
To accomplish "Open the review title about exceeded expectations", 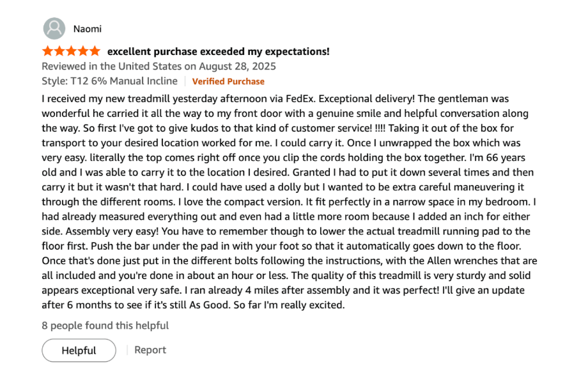I will [x=219, y=51].
